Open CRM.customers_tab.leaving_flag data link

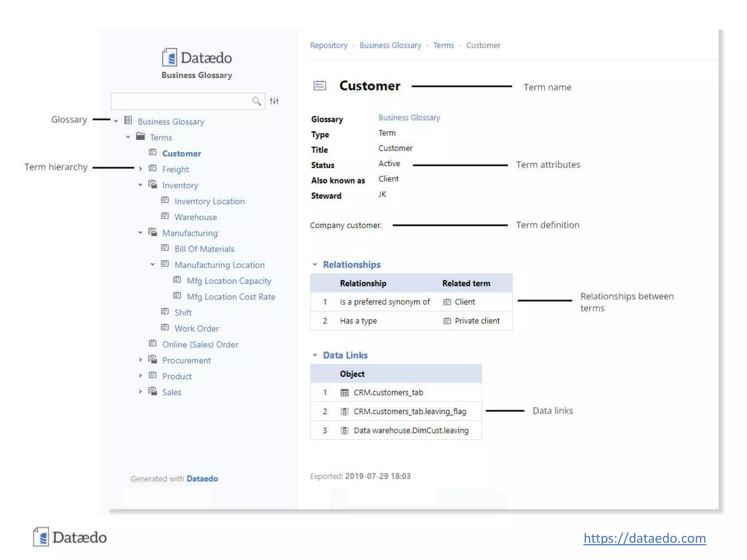tap(410, 412)
